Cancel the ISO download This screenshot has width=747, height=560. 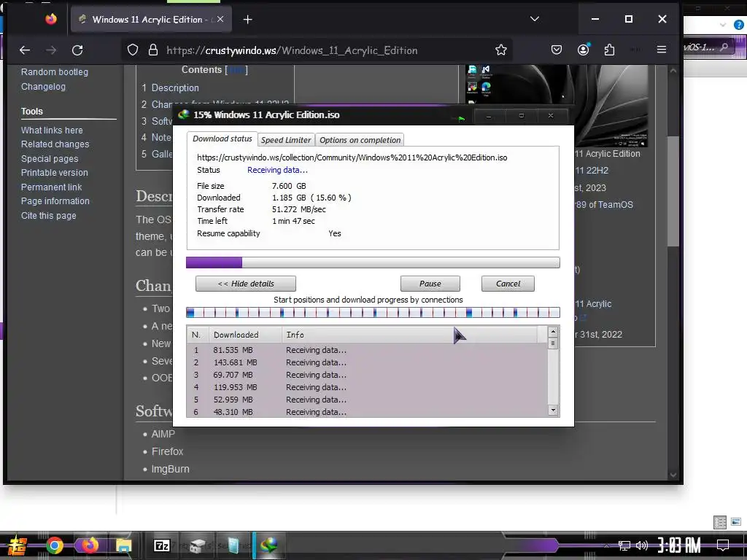click(x=508, y=284)
